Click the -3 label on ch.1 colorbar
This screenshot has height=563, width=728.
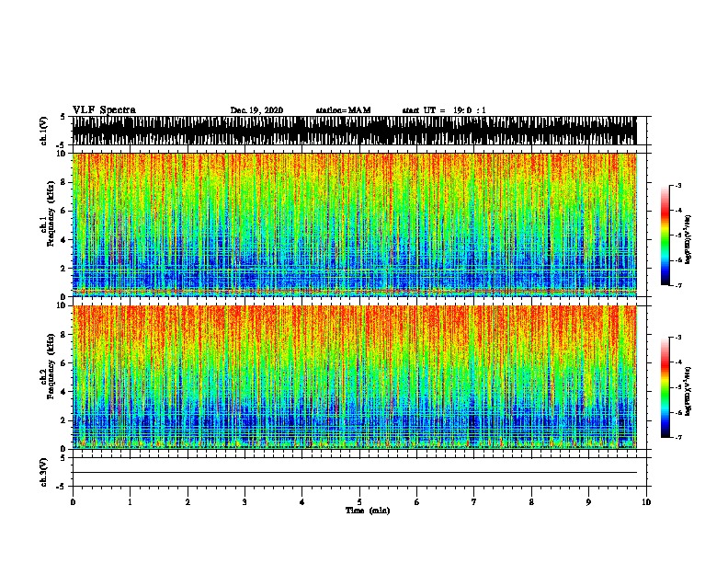[677, 185]
